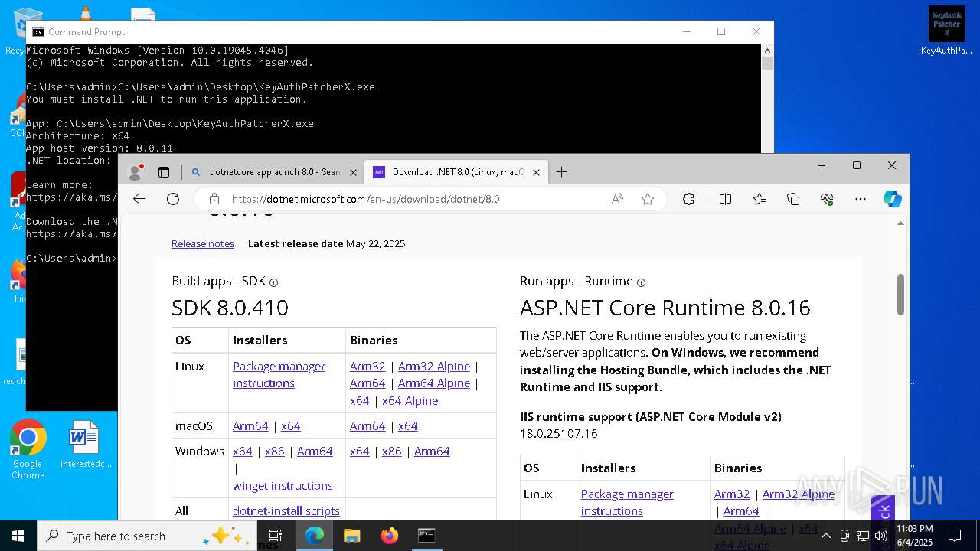Download SDK macOS x64 binary
980x551 pixels.
coord(407,426)
